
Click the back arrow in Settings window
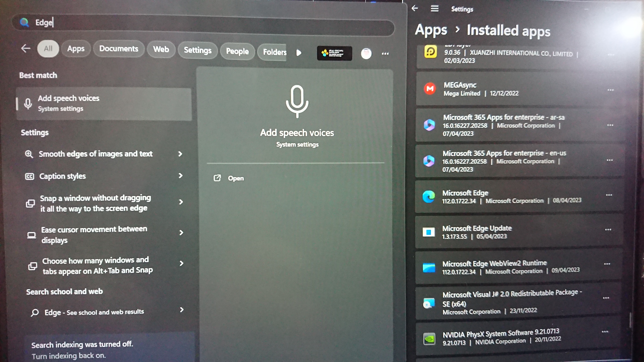[415, 8]
